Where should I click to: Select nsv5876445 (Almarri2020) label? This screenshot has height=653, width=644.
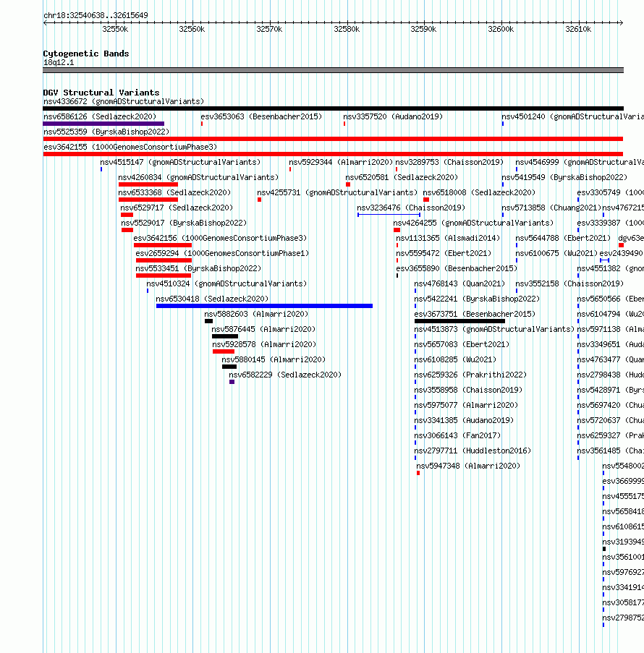pyautogui.click(x=263, y=330)
